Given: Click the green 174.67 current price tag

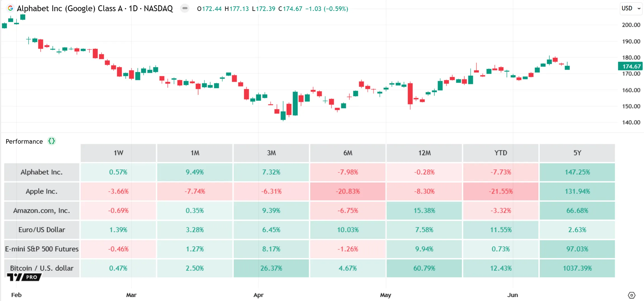Looking at the screenshot, I should tap(631, 66).
